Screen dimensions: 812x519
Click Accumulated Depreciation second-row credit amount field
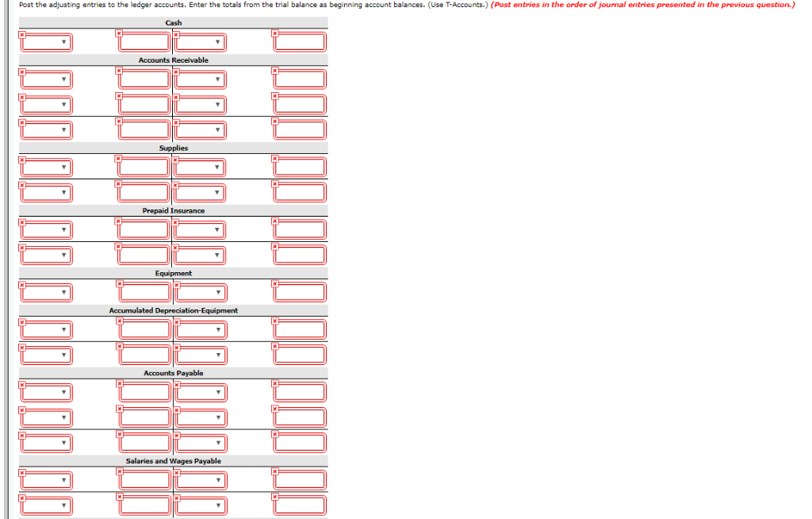coord(300,356)
